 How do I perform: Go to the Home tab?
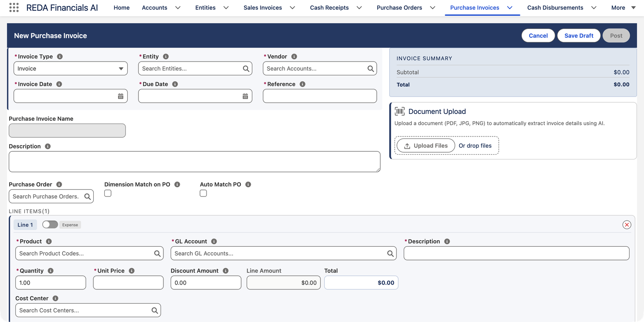click(x=122, y=8)
